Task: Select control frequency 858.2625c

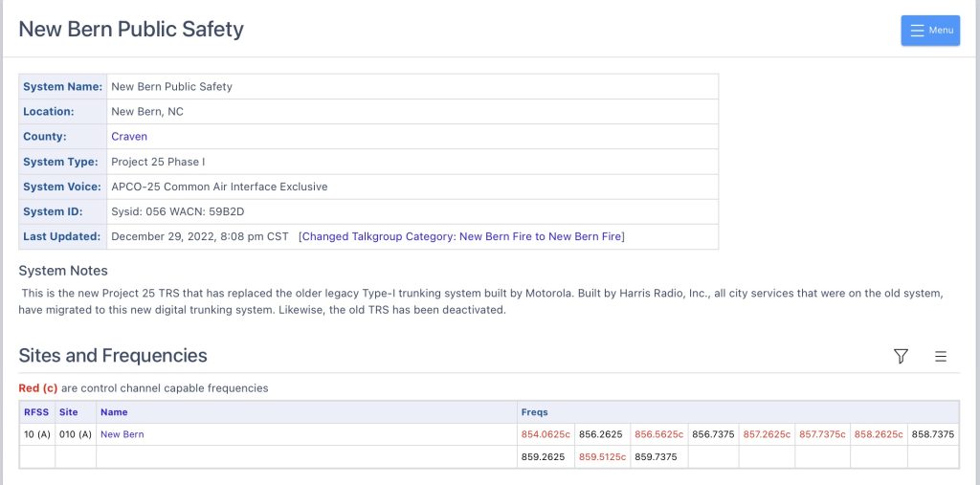Action: coord(878,434)
